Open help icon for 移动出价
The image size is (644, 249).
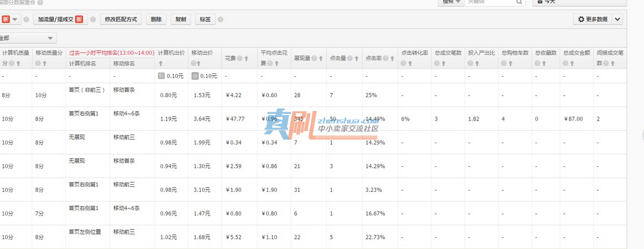point(194,63)
